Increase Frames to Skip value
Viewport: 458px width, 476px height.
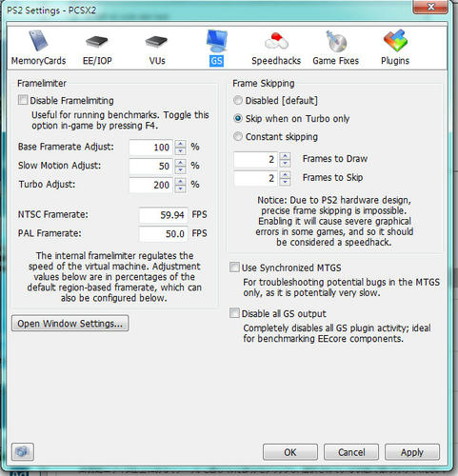click(285, 175)
